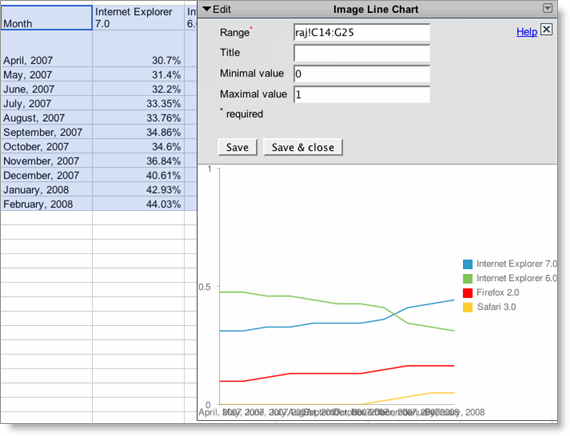Click the Internet Explorer 6.0 legend swatch
Image resolution: width=570 pixels, height=436 pixels.
click(467, 279)
